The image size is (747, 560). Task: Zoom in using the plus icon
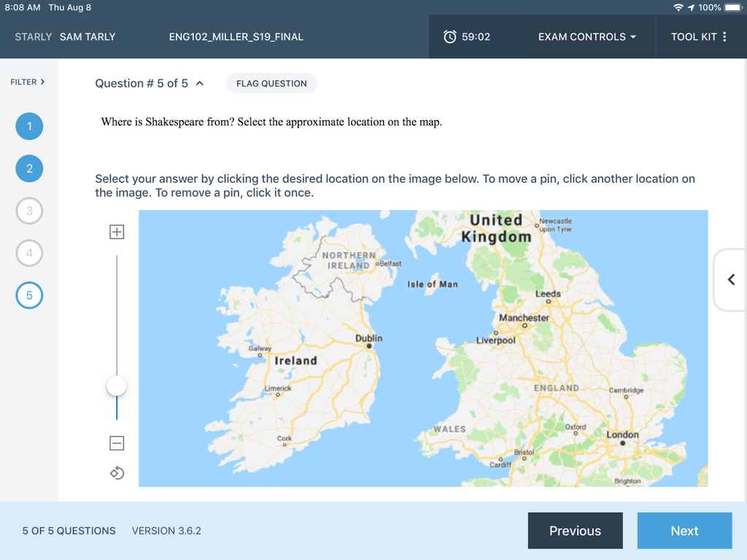[117, 231]
